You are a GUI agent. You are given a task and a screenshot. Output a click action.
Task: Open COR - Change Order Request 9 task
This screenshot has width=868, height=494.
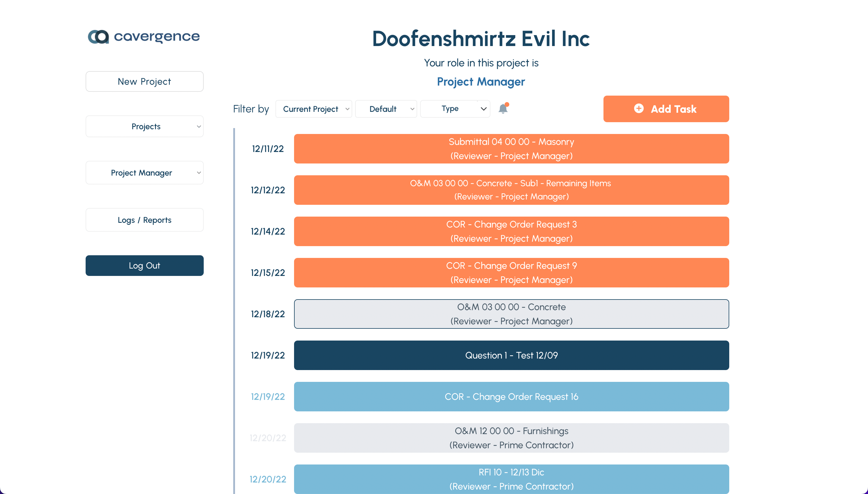(511, 273)
